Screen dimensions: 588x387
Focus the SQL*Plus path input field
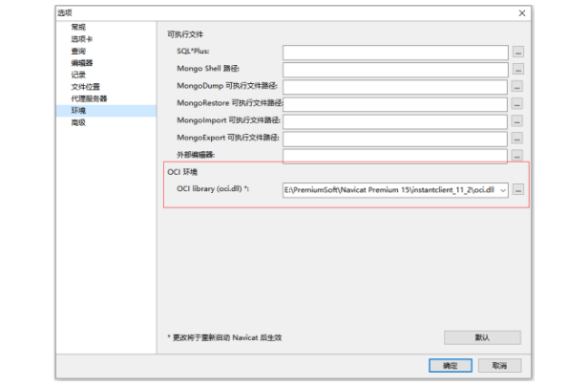(395, 53)
